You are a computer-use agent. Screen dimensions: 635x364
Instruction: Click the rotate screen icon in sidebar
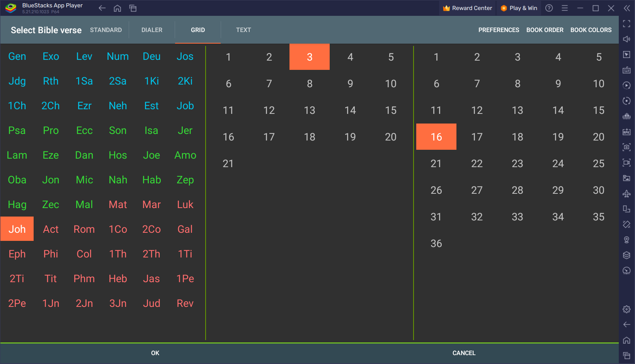pyautogui.click(x=627, y=209)
